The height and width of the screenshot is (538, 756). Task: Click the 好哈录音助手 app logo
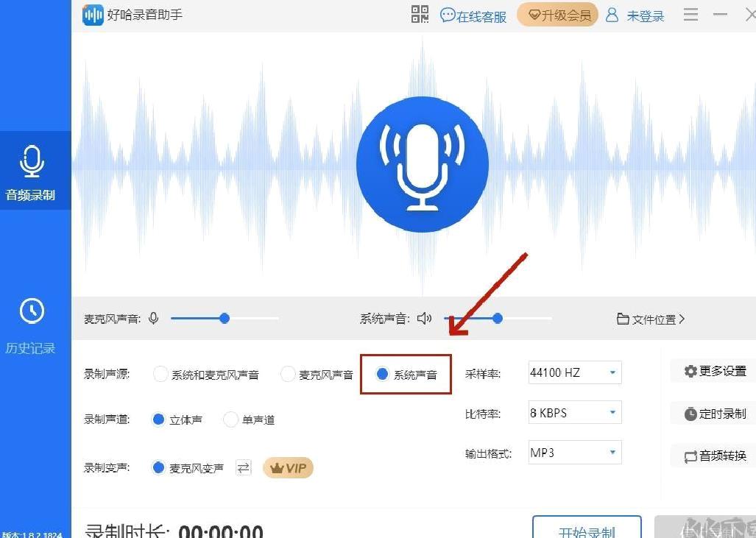(x=93, y=15)
